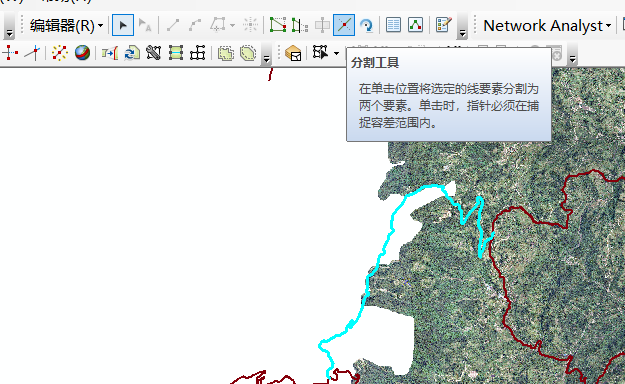Click the Select Features tool
The width and height of the screenshot is (625, 384).
[x=320, y=53]
